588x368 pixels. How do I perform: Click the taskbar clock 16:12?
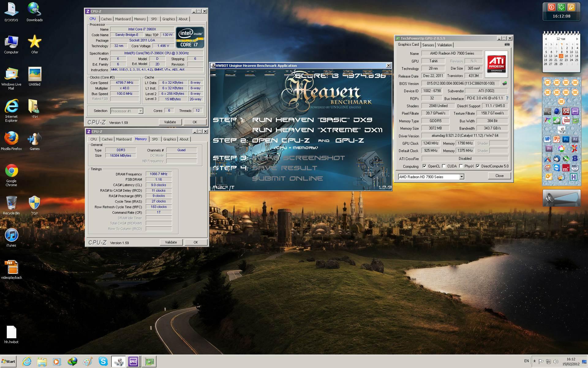(x=571, y=359)
